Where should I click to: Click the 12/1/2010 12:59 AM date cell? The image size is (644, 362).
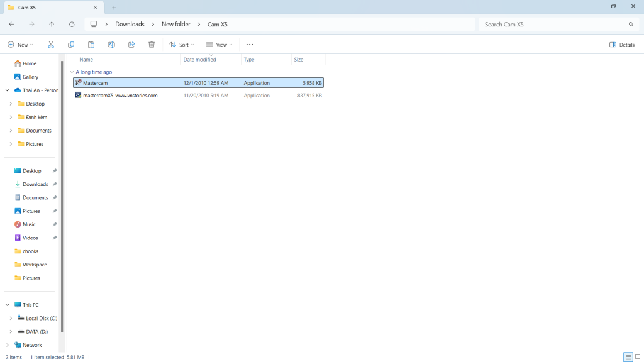point(206,83)
